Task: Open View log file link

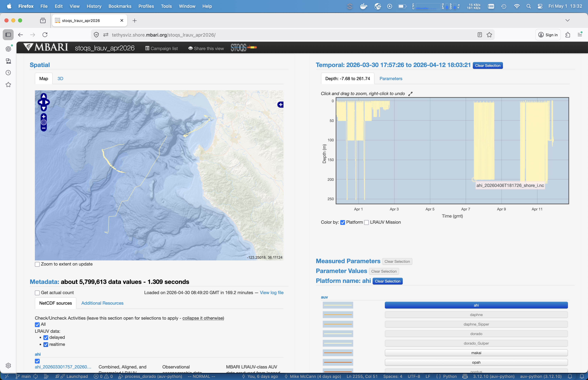Action: tap(271, 293)
